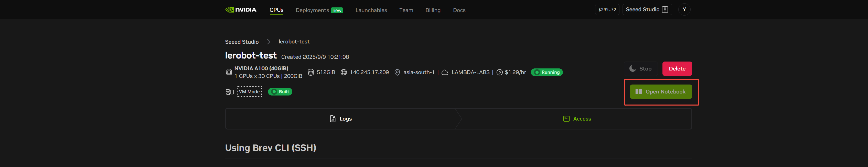Click the IP address 140.245.17.209
The image size is (868, 167).
coord(369,72)
